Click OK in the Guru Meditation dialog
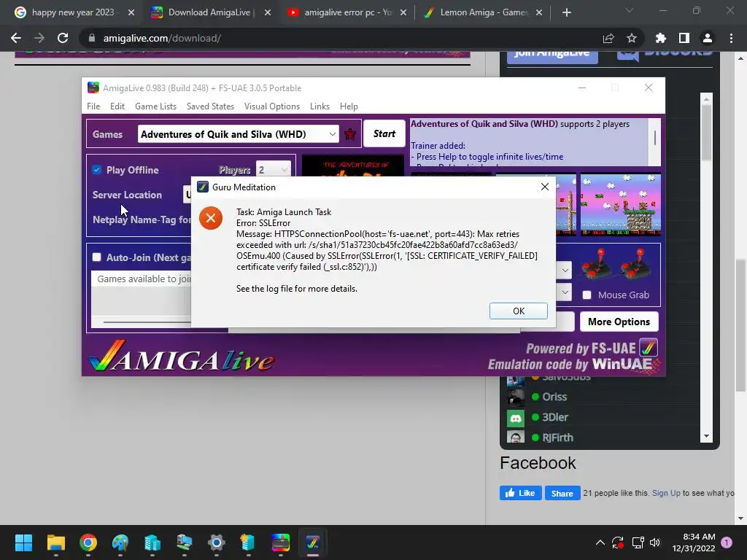This screenshot has width=747, height=560. tap(519, 311)
